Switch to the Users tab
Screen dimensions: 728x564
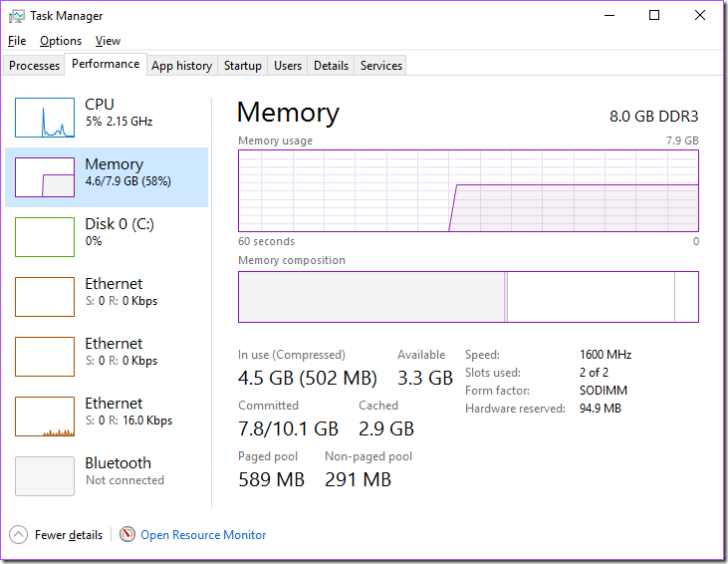click(x=288, y=66)
